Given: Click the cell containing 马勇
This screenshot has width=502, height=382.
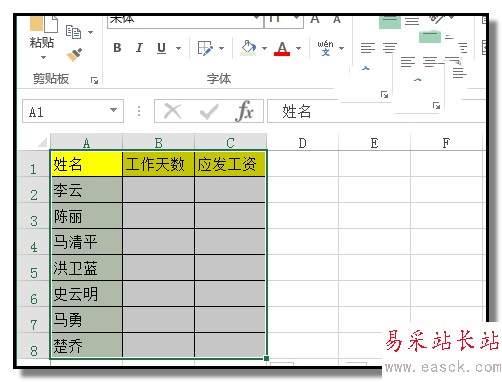Looking at the screenshot, I should coord(86,320).
